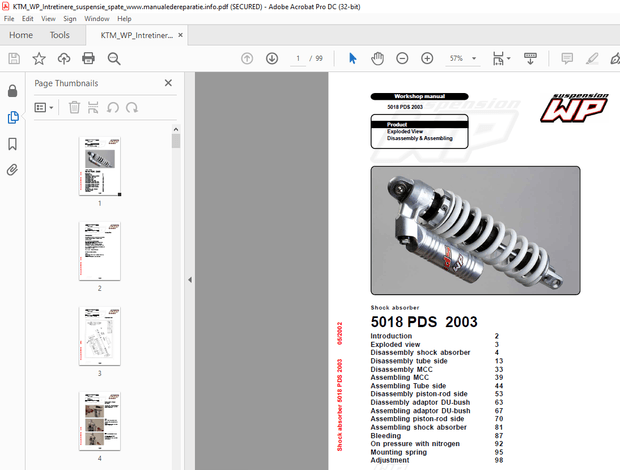Add a comment sticky note
620x470 pixels.
pyautogui.click(x=567, y=59)
